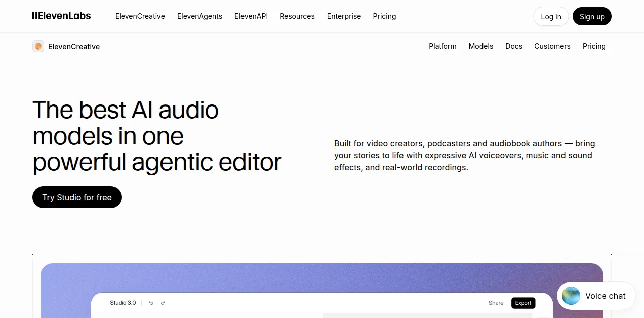644x318 pixels.
Task: Open the ElevenCreative top menu
Action: point(140,16)
